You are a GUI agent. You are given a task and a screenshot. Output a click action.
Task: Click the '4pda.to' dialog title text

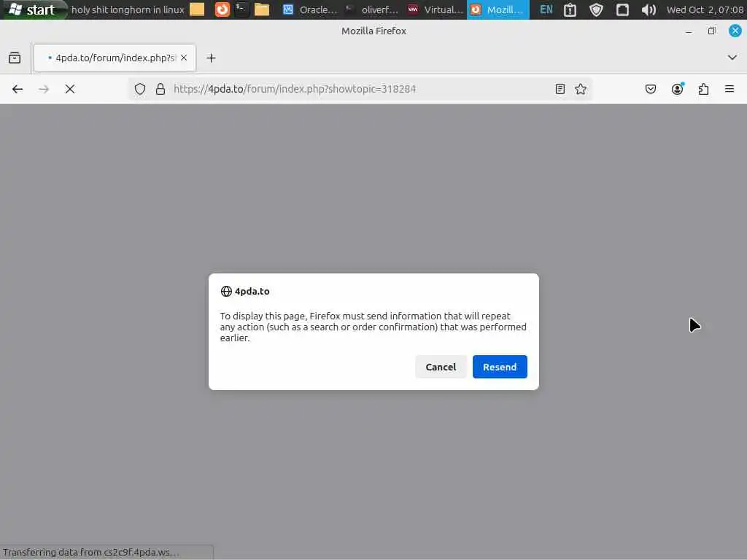[x=252, y=291]
